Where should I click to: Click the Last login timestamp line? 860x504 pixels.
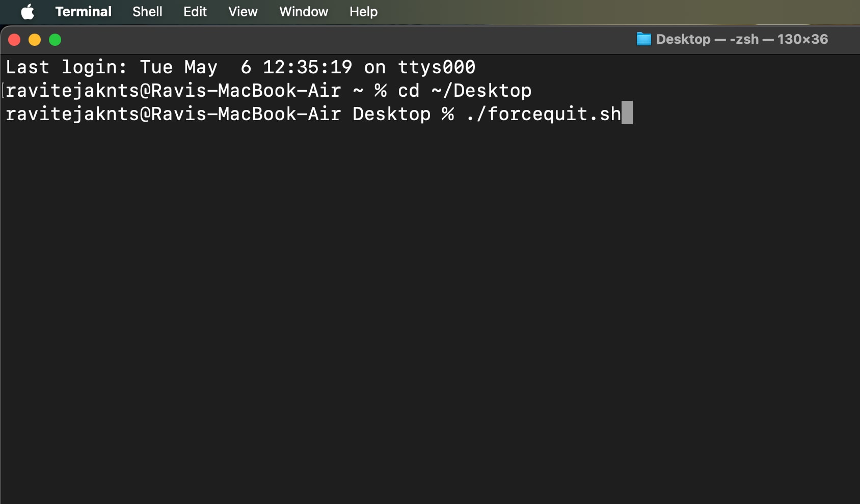point(239,67)
